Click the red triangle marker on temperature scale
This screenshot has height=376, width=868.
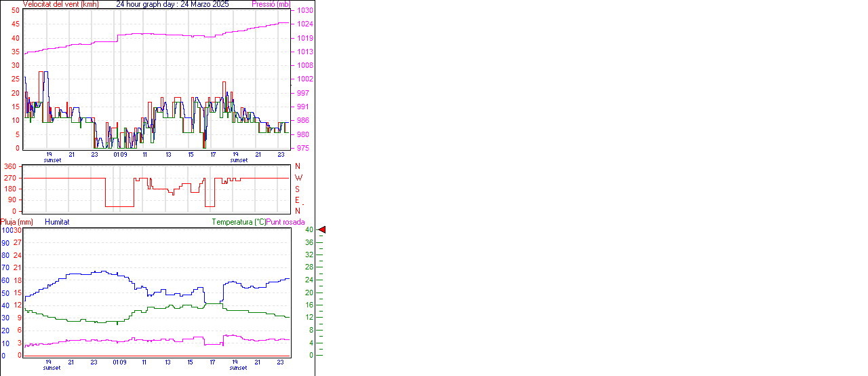322,230
